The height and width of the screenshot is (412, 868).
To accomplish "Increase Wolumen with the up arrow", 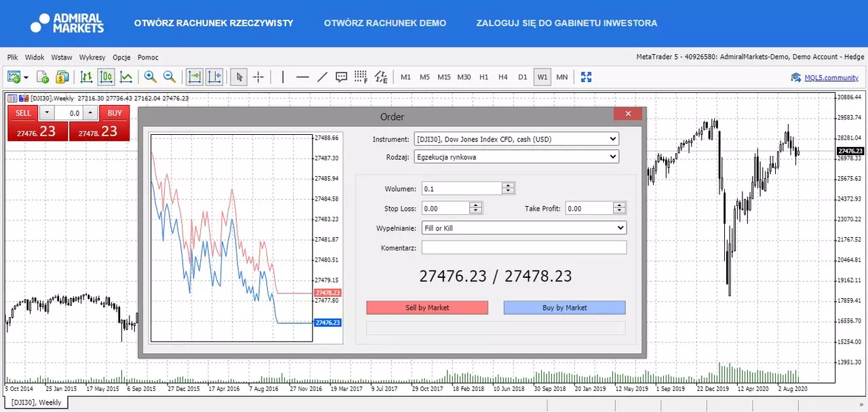I will 509,186.
